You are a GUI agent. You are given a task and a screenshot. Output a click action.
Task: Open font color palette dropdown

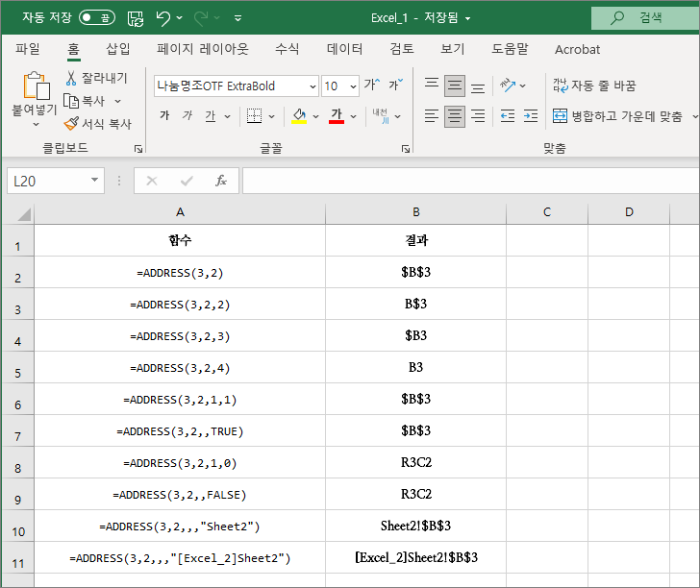353,116
